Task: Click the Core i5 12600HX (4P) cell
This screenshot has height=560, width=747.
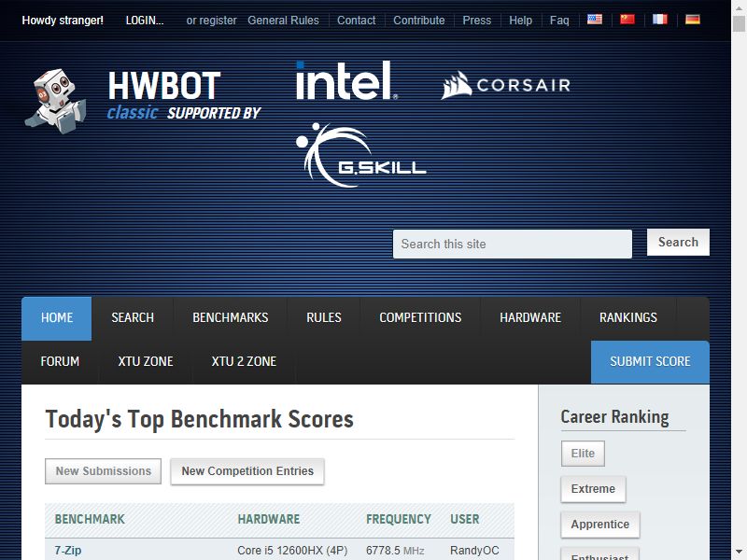Action: 292,551
